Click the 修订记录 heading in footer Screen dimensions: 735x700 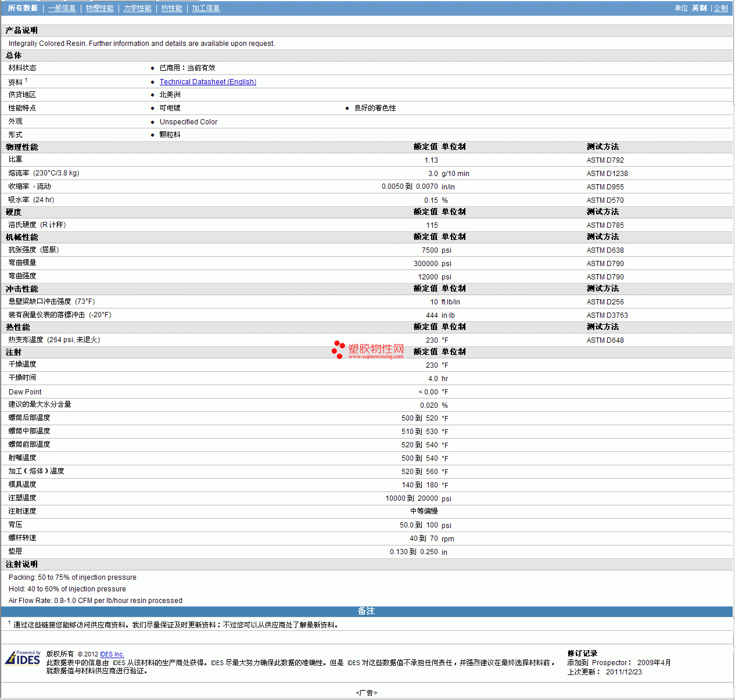click(582, 654)
